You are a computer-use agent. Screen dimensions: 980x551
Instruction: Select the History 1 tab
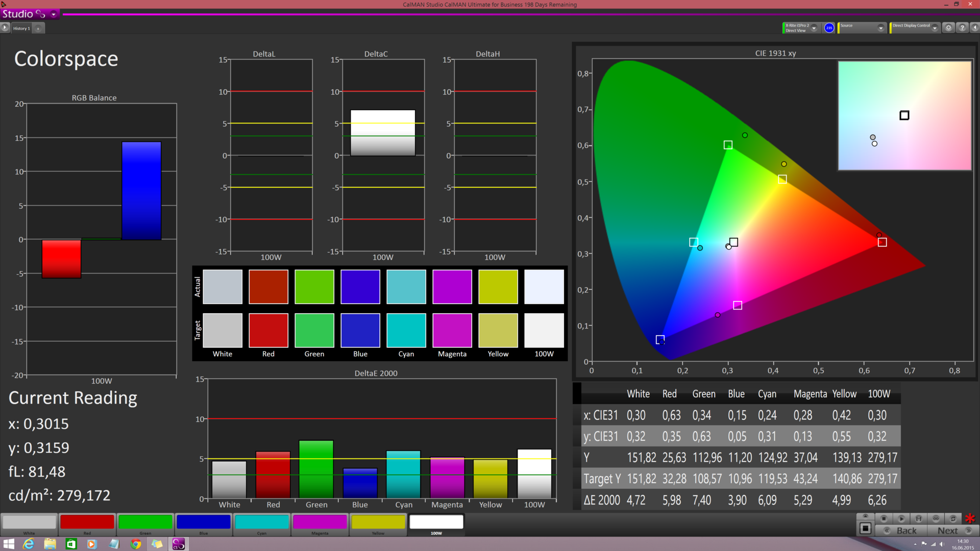coord(21,29)
